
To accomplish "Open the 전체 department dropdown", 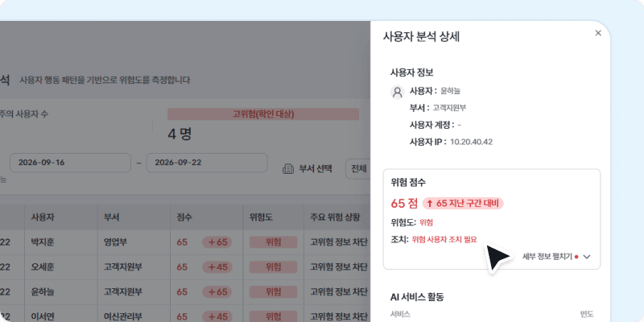I will click(358, 168).
